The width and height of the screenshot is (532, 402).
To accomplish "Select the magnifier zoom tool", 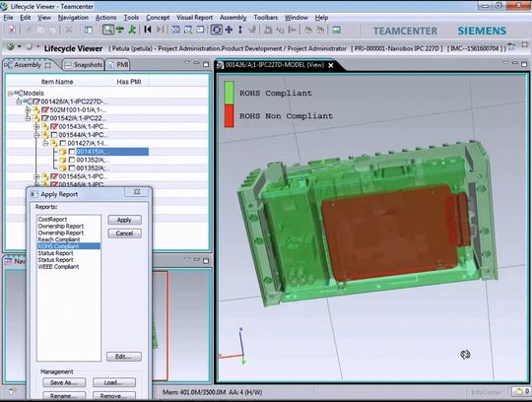I will coord(108,30).
